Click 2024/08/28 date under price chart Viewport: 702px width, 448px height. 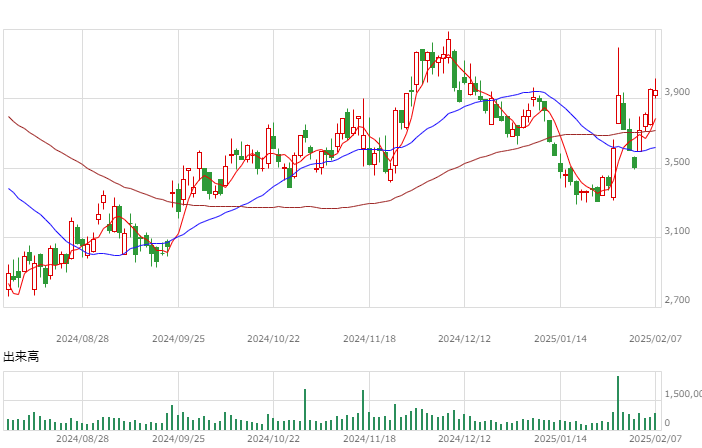82,339
